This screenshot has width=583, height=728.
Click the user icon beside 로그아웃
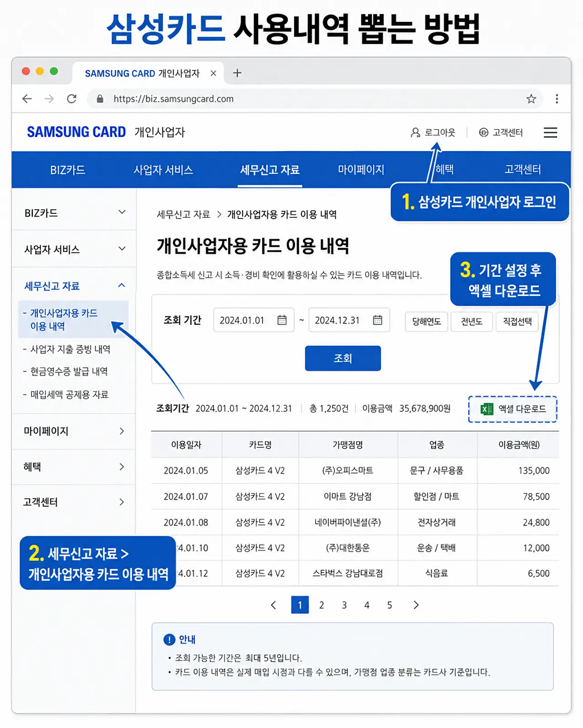(x=415, y=132)
